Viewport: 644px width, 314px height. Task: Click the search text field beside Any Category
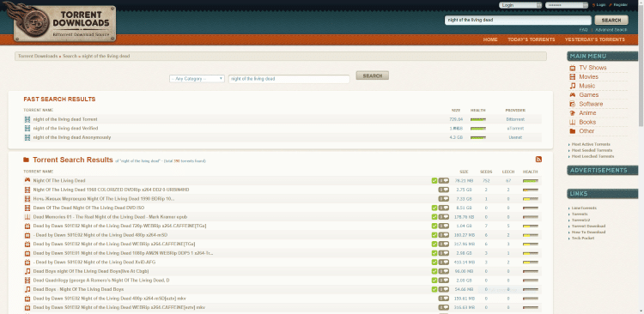(289, 79)
